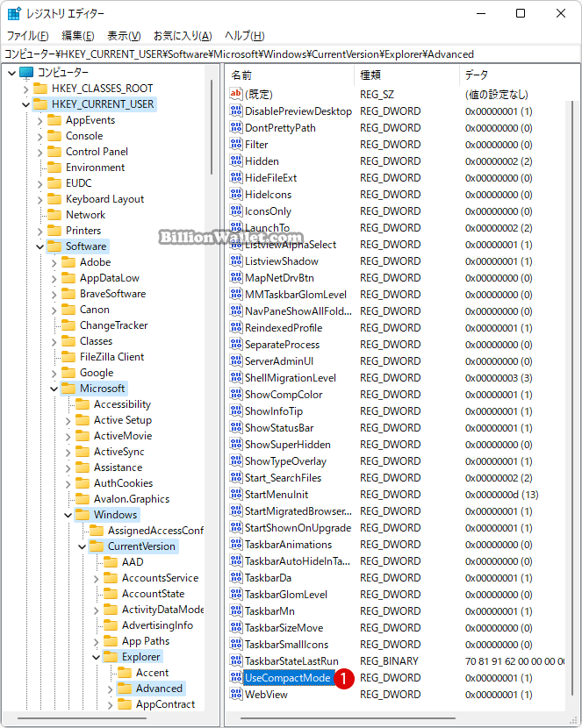582x728 pixels.
Task: Open the 編集(E) menu
Action: [x=78, y=36]
